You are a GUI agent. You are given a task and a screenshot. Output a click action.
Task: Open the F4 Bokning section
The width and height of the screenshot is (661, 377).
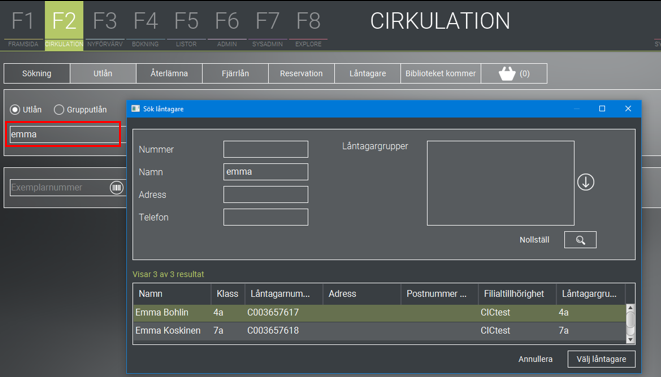coord(145,26)
